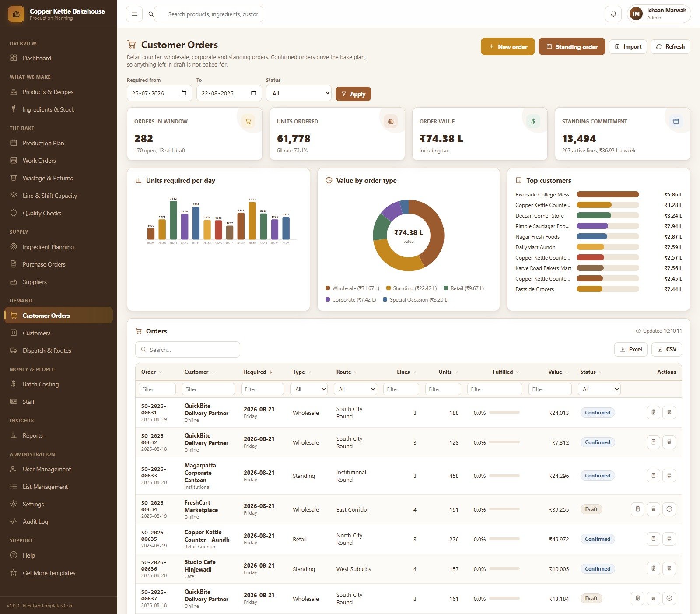Viewport: 700px width, 614px height.
Task: Sort table by Units column header
Action: click(448, 372)
